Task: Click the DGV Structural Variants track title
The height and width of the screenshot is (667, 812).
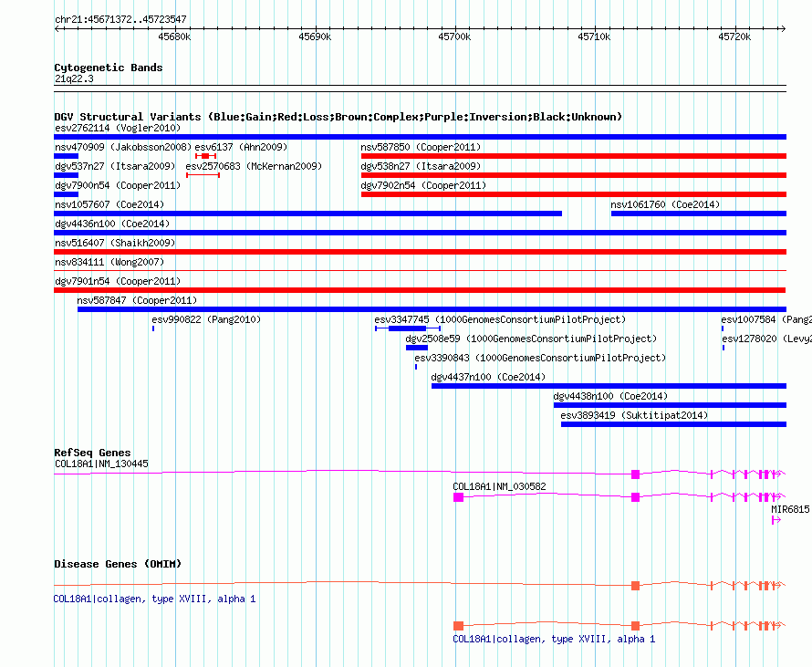Action: (338, 117)
